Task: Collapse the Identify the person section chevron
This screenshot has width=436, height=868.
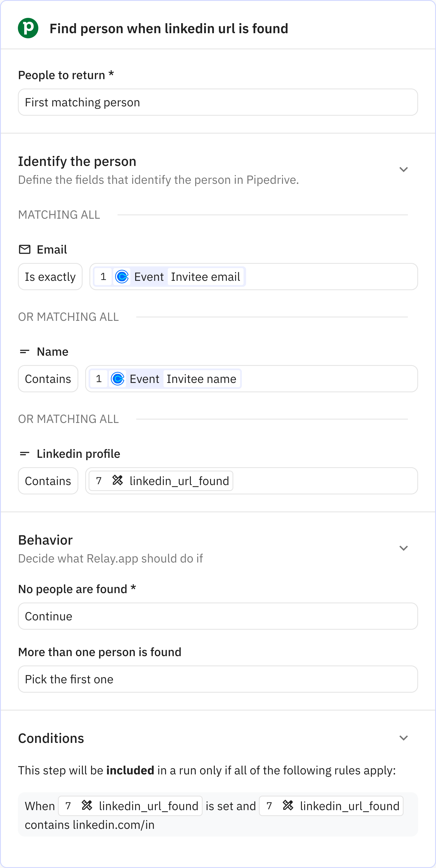Action: click(x=404, y=170)
